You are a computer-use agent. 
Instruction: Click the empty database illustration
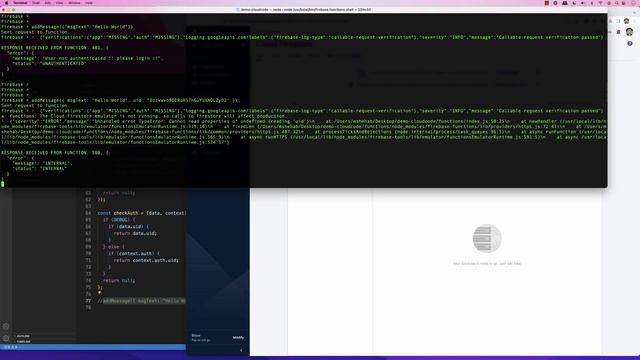pyautogui.click(x=487, y=238)
